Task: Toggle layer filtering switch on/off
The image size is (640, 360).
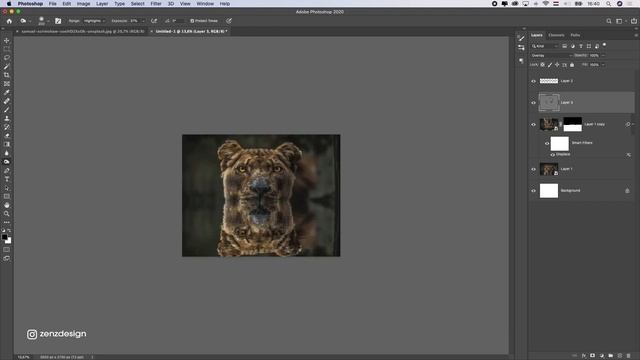Action: [x=604, y=45]
